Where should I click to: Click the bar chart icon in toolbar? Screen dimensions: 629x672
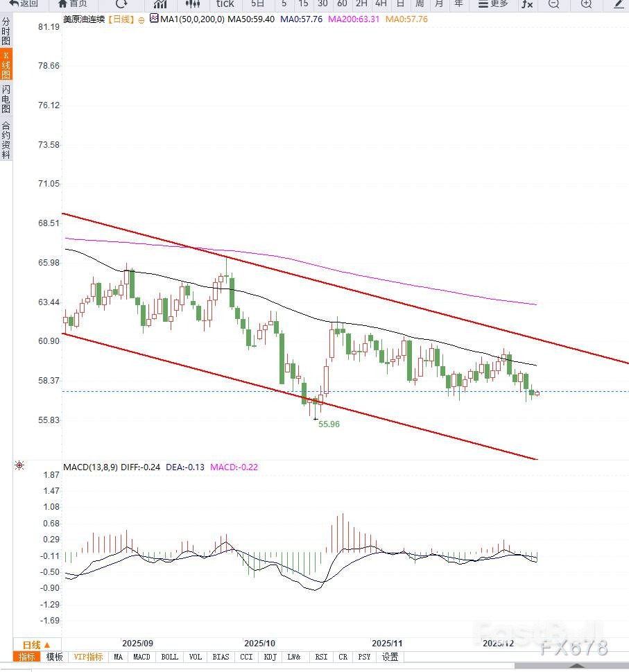160,4
